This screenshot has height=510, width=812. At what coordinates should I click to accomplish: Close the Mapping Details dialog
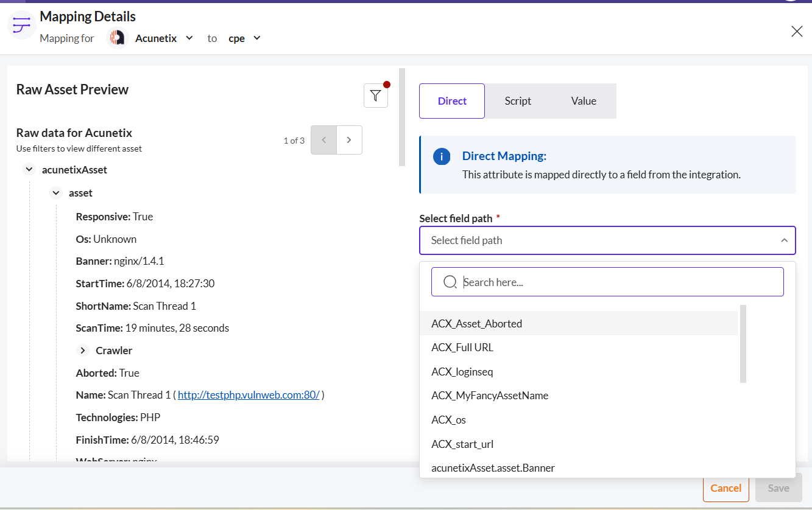tap(796, 32)
